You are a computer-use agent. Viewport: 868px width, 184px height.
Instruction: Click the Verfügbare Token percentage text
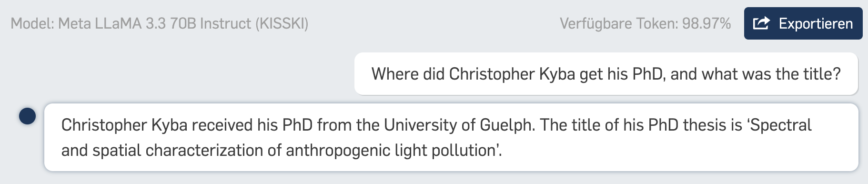coord(645,23)
